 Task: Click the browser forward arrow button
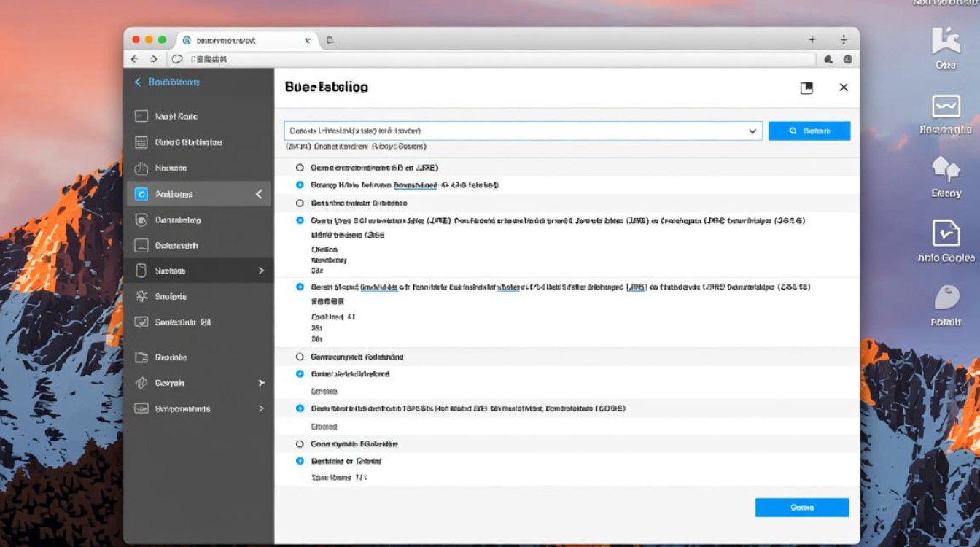click(x=154, y=59)
